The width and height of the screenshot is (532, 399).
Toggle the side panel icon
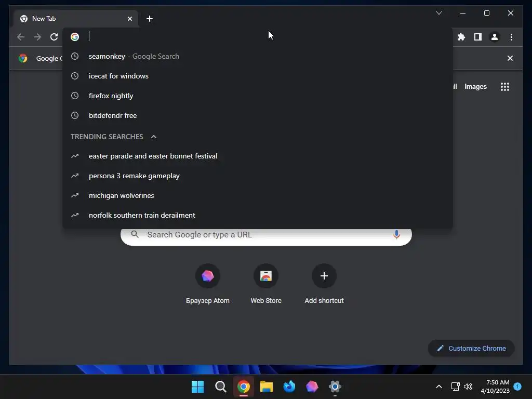click(478, 37)
